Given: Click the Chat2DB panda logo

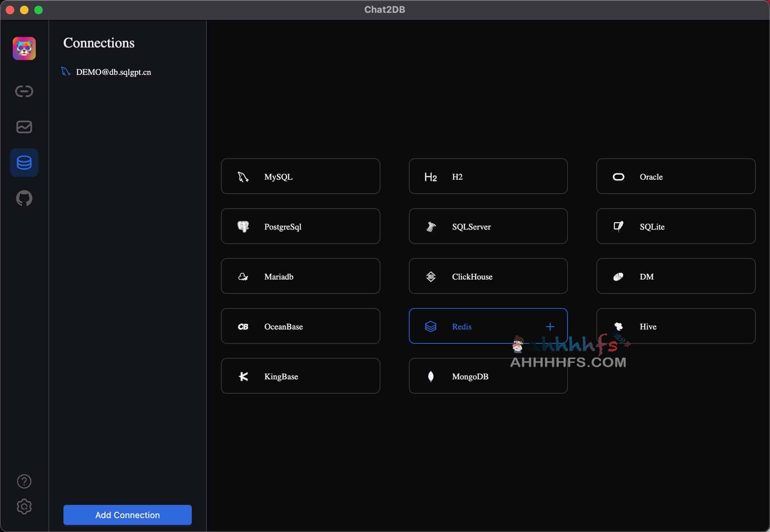Looking at the screenshot, I should tap(24, 48).
